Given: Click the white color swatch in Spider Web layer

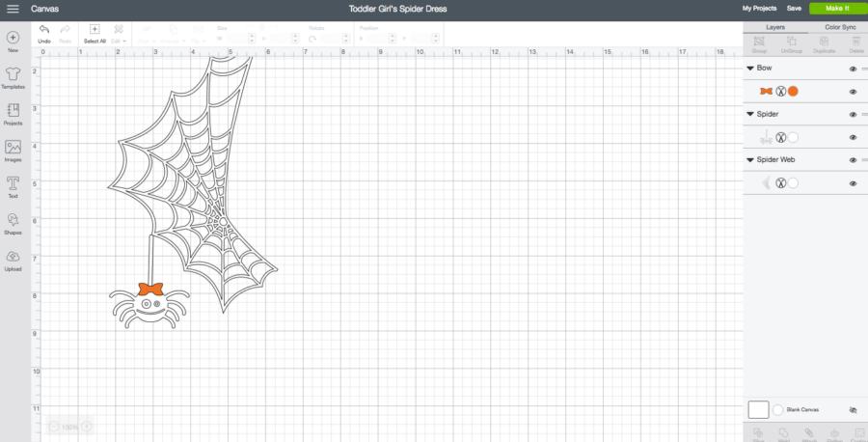Looking at the screenshot, I should click(794, 183).
